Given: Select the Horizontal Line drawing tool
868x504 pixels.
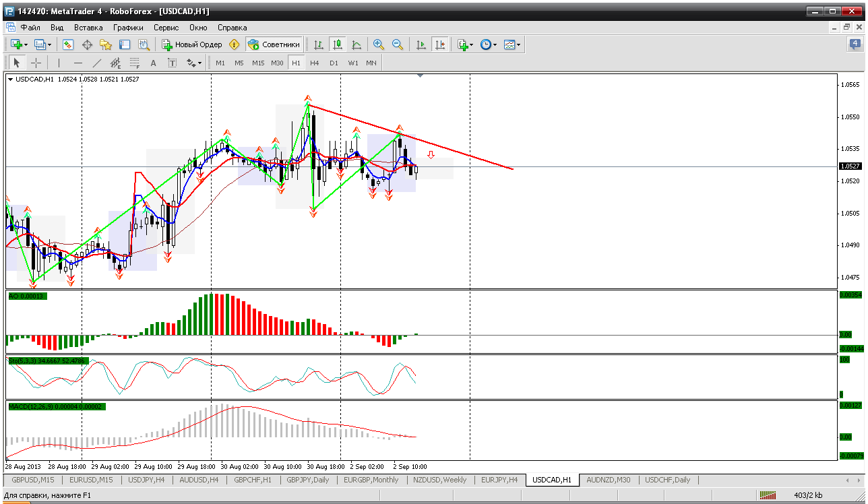Looking at the screenshot, I should [78, 63].
